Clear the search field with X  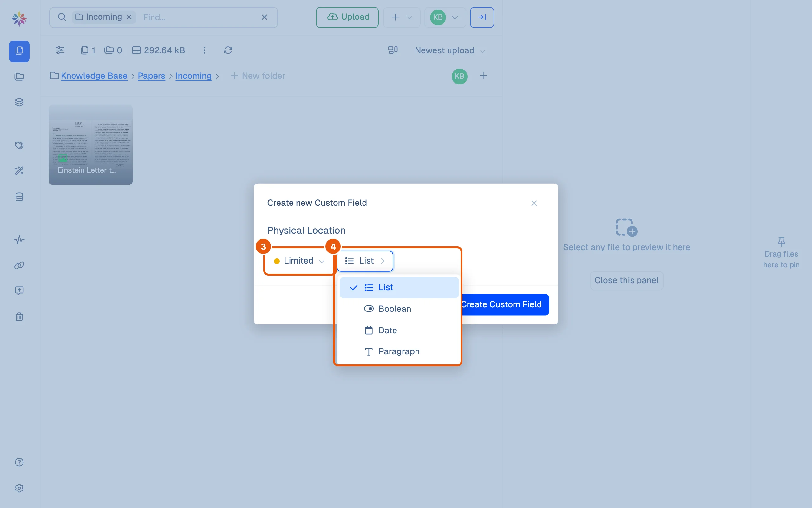coord(265,17)
